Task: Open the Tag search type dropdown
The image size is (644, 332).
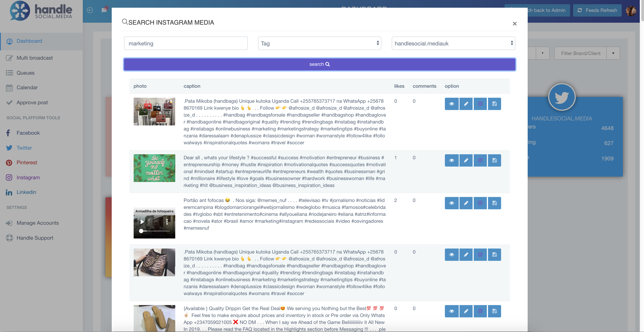Action: (x=319, y=43)
